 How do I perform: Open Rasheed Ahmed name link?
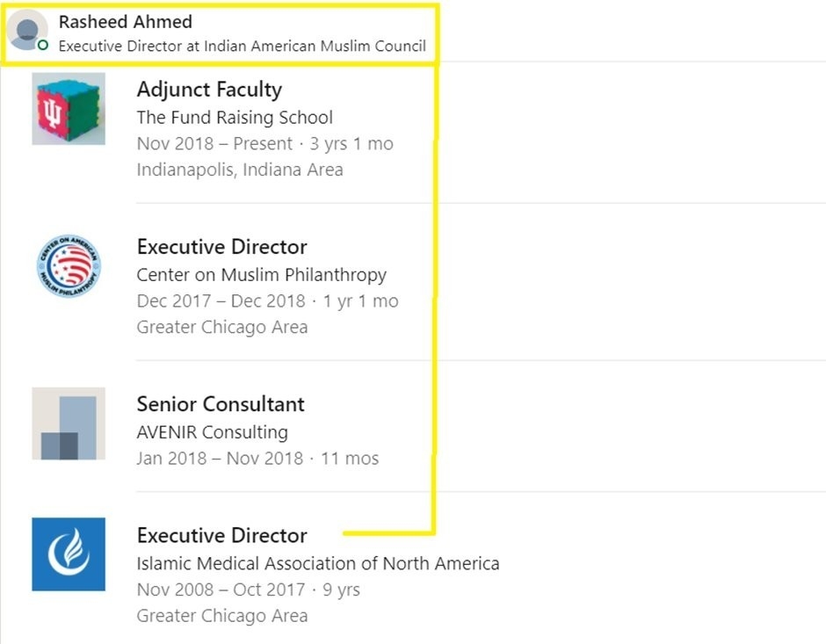point(125,22)
